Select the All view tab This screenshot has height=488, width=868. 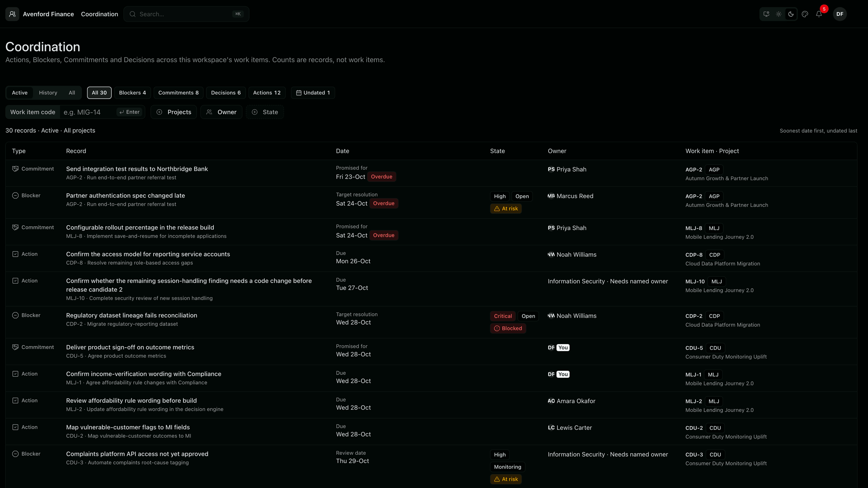click(72, 93)
